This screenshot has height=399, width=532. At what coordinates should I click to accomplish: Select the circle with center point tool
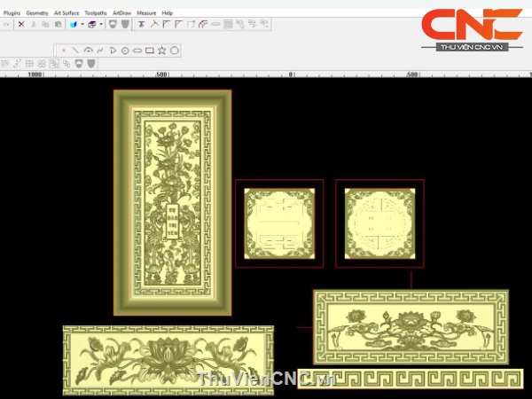[125, 51]
